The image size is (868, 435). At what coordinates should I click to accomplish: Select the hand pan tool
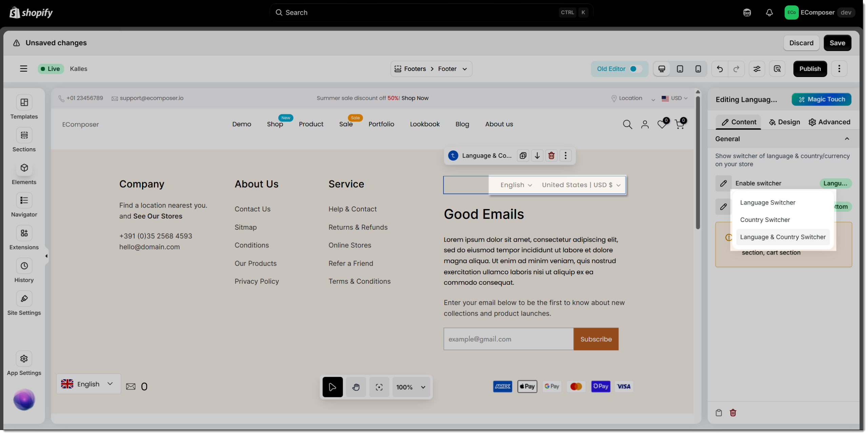pyautogui.click(x=356, y=387)
